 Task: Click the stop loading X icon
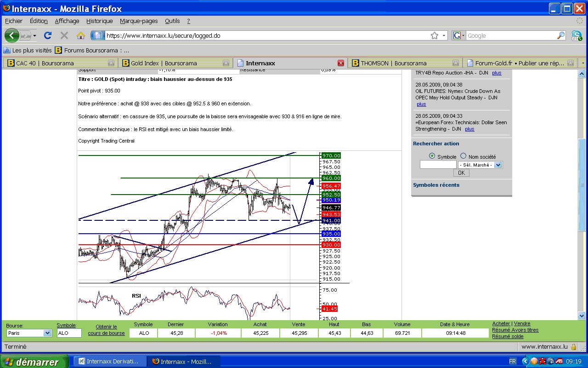point(64,35)
